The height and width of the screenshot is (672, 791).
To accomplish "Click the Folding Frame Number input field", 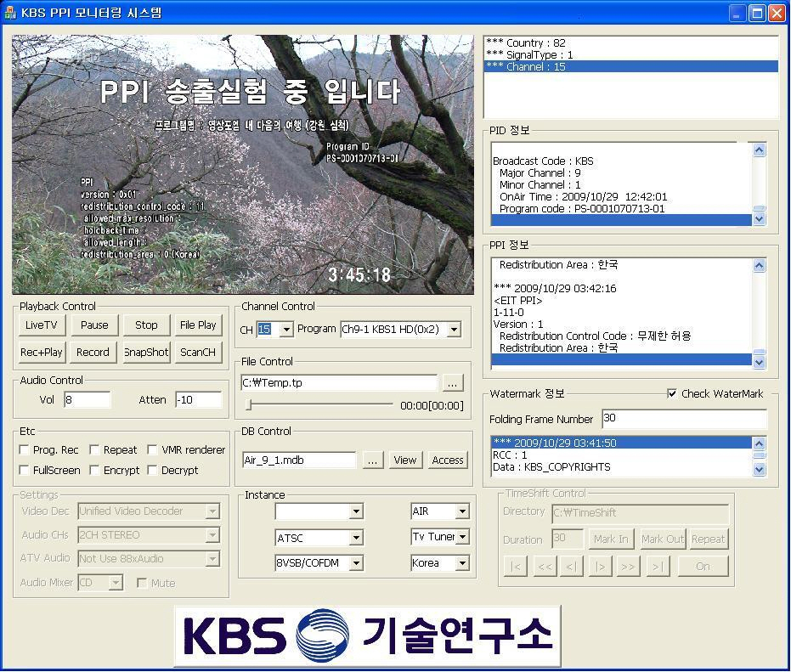I will [x=683, y=419].
